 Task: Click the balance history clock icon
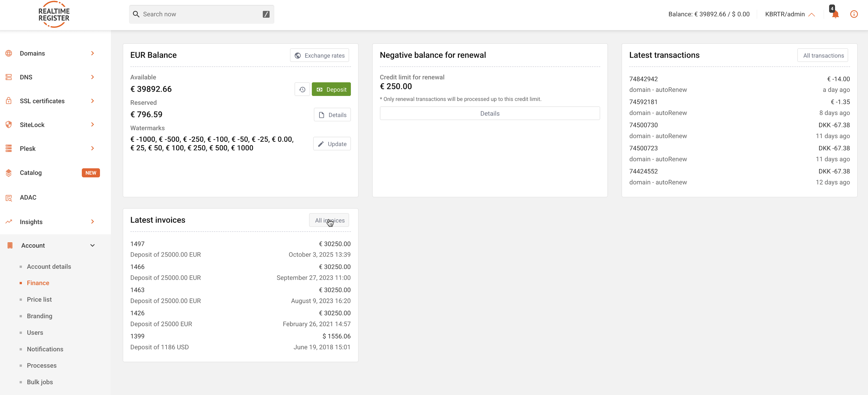302,90
